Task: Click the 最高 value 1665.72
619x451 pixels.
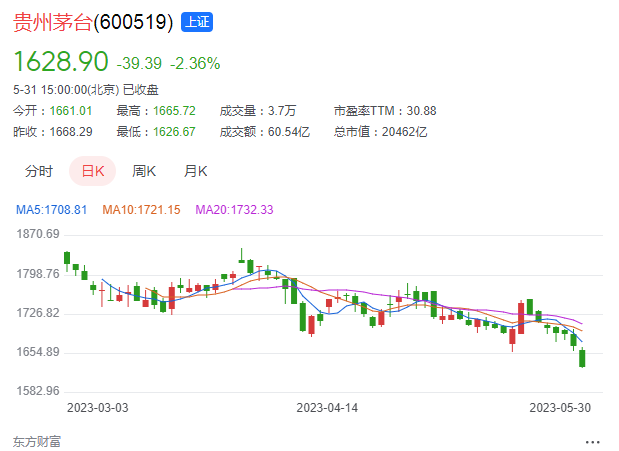Action: pyautogui.click(x=174, y=111)
